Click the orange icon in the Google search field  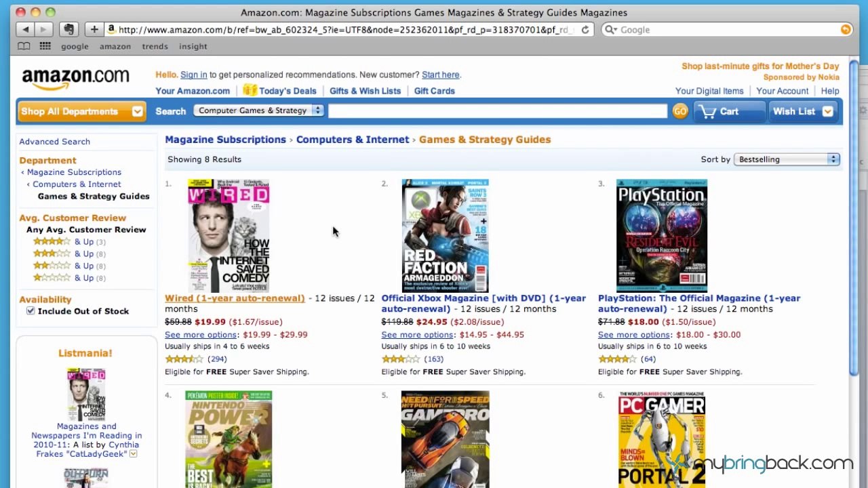(x=846, y=30)
